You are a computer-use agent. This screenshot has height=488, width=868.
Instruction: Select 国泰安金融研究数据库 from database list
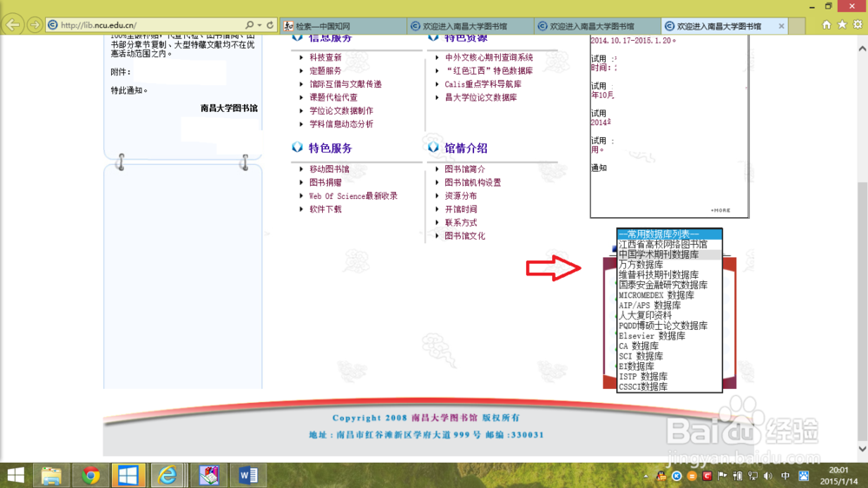(x=669, y=286)
